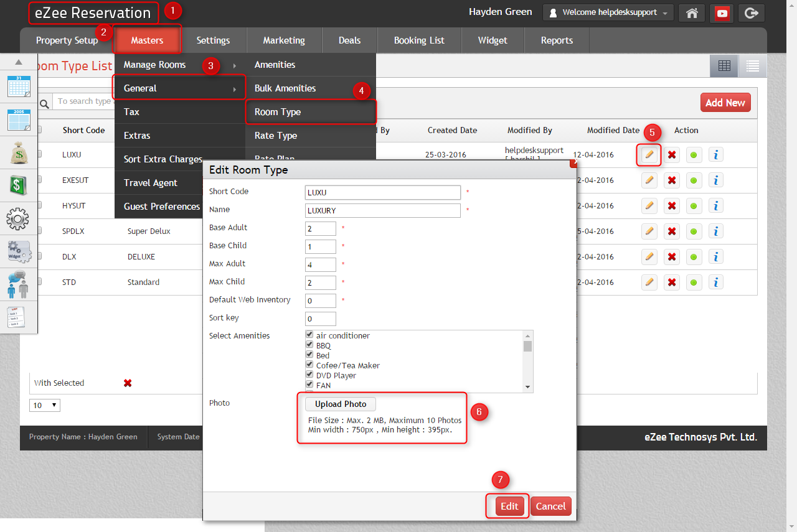Screen dimensions: 797x532
Task: Collapse sidebar with the up arrow
Action: coord(19,62)
